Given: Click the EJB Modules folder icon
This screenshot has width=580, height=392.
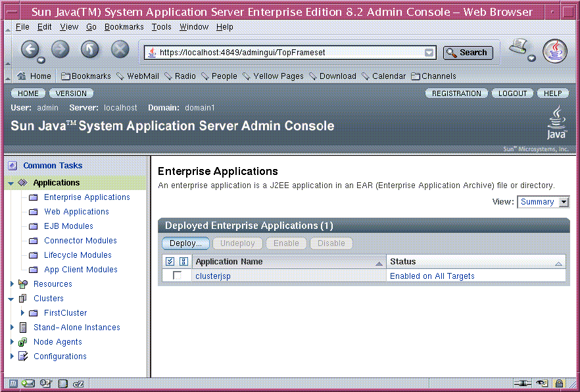Looking at the screenshot, I should (x=34, y=226).
